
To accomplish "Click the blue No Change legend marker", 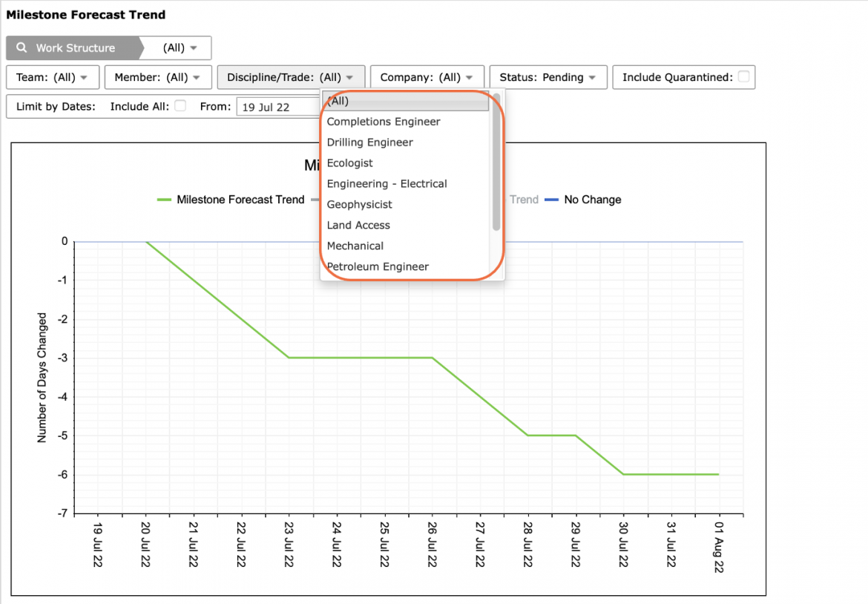I will 551,200.
